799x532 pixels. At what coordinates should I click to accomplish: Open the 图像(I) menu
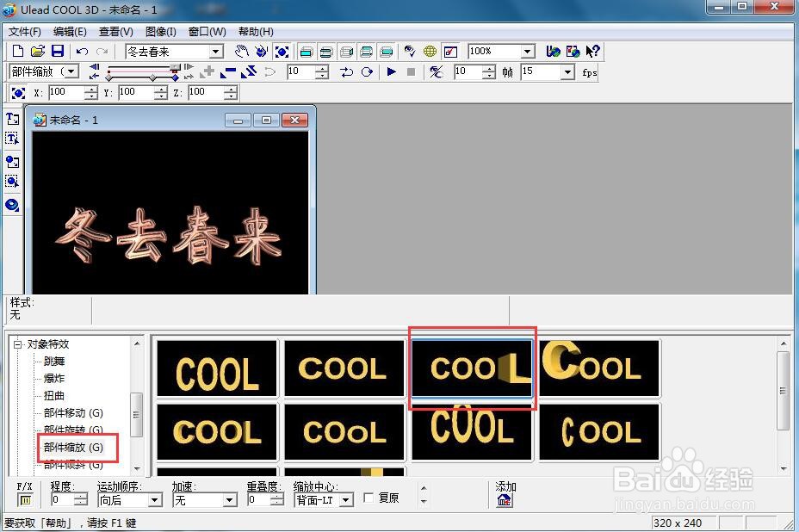point(160,32)
